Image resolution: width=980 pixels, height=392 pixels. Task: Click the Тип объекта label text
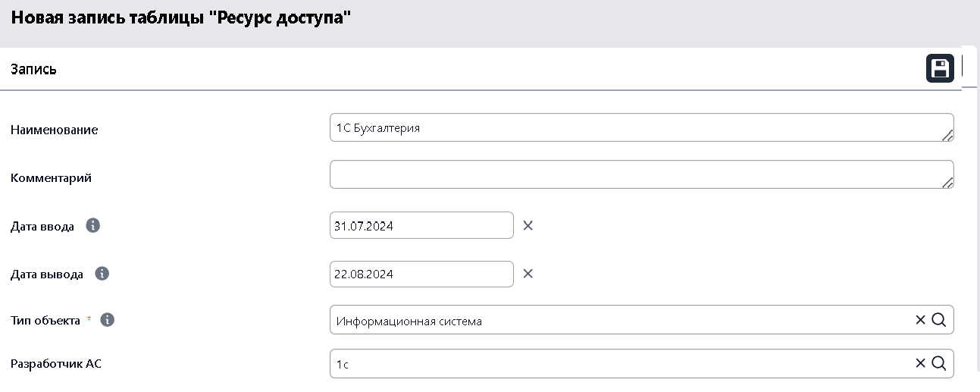(45, 321)
